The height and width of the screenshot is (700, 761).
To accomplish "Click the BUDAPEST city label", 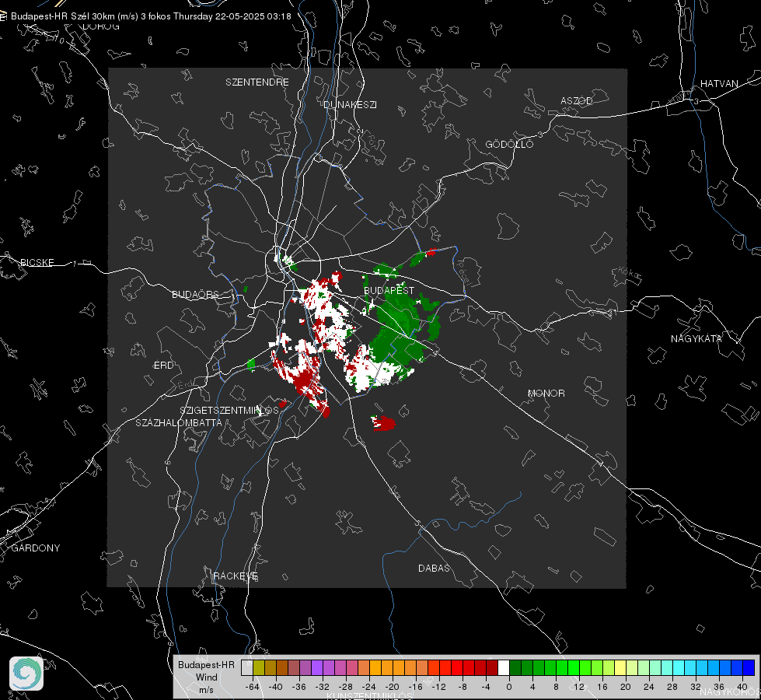I will pyautogui.click(x=389, y=290).
